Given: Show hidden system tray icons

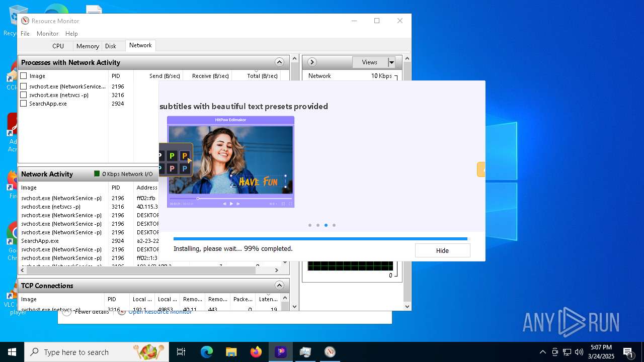Looking at the screenshot, I should [543, 352].
